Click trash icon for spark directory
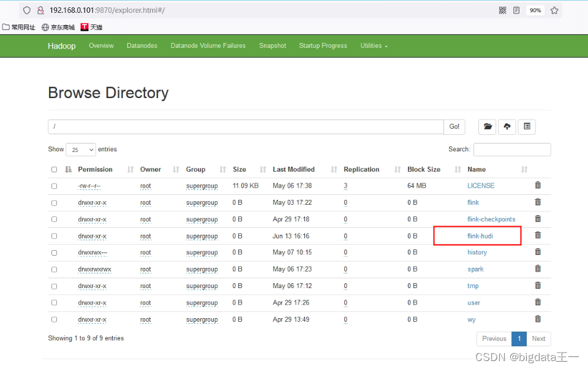The height and width of the screenshot is (369, 588). [538, 268]
